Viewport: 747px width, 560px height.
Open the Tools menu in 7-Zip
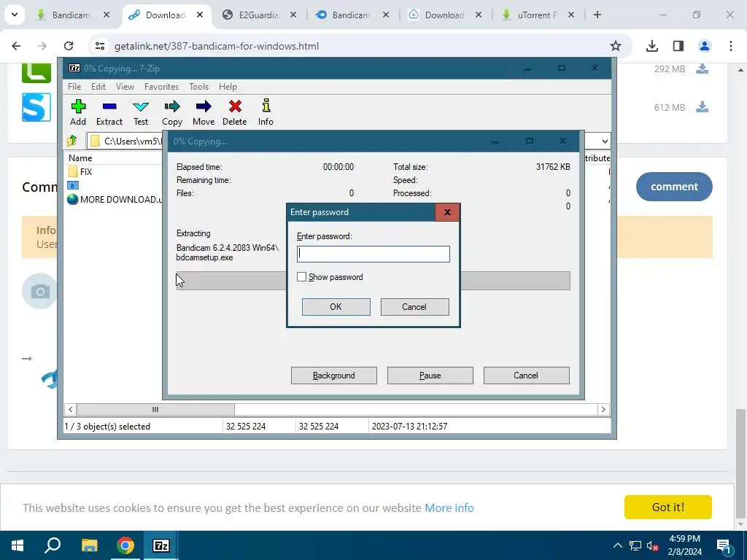point(198,87)
